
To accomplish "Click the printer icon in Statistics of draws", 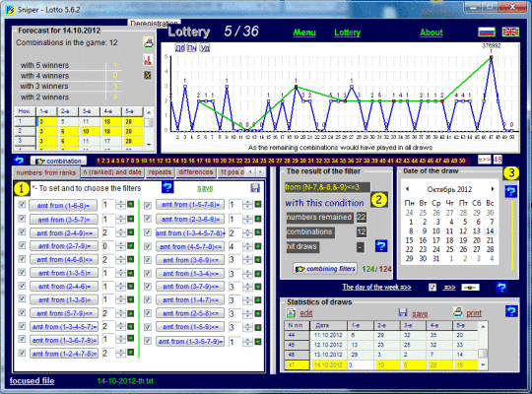I will click(458, 311).
